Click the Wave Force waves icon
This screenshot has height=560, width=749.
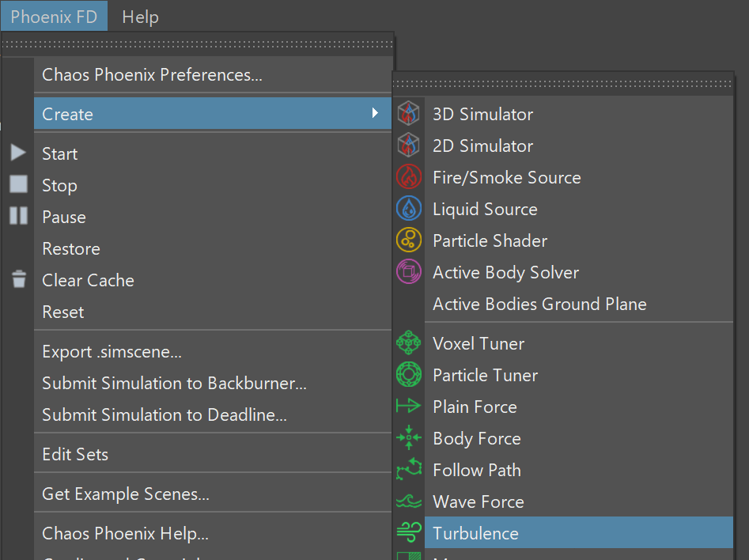tap(408, 501)
